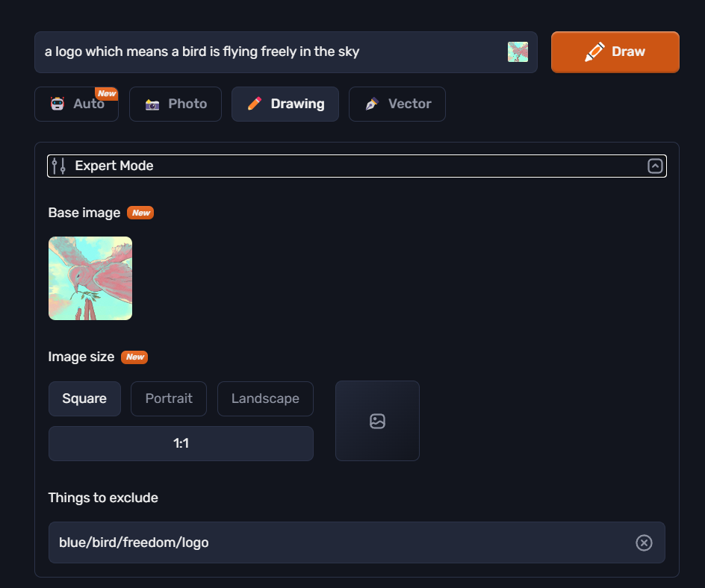Click the bird base image thumbnail
The image size is (705, 588).
90,278
